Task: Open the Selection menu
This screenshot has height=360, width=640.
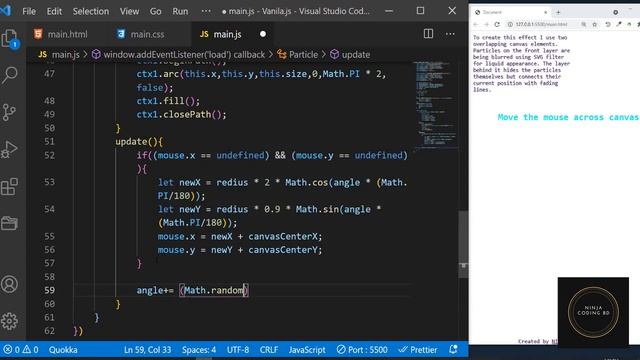Action: coord(91,11)
